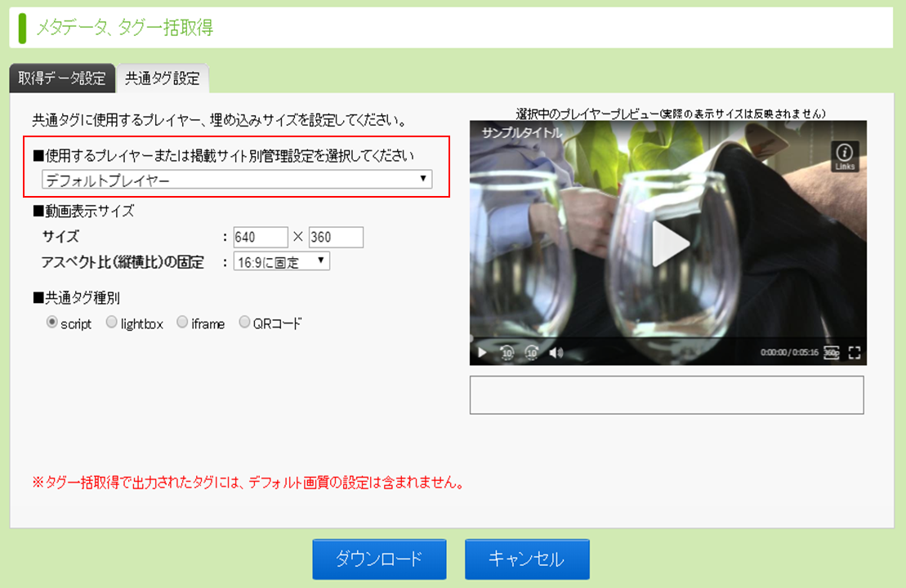The image size is (906, 588).
Task: Click the ダウンロード button
Action: [x=379, y=559]
